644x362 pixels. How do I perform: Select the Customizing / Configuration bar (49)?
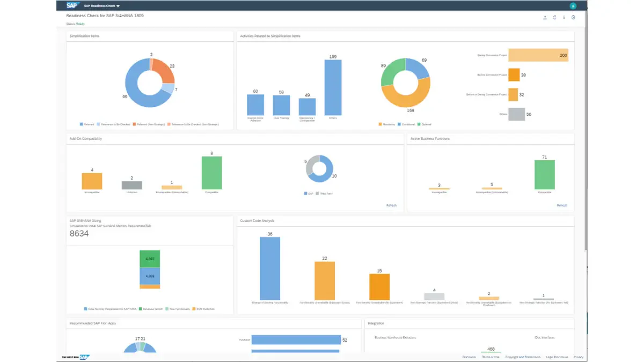(x=307, y=107)
